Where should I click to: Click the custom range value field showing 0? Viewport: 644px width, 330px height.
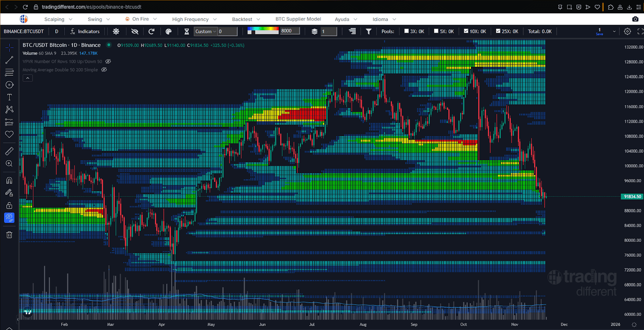[x=227, y=31]
